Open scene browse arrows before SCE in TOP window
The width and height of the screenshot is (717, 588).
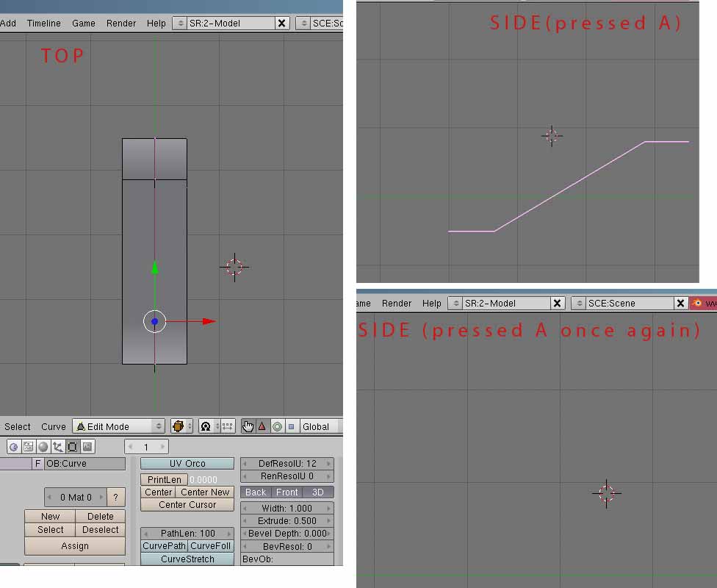303,24
